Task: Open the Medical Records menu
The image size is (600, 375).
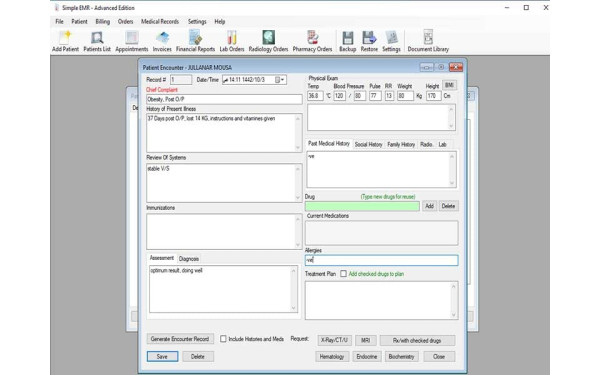Action: [x=160, y=21]
